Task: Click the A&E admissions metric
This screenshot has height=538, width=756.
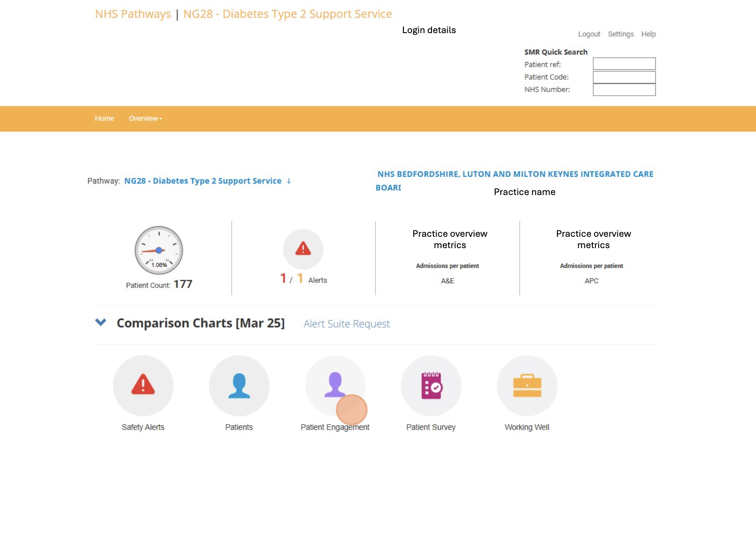Action: click(447, 281)
